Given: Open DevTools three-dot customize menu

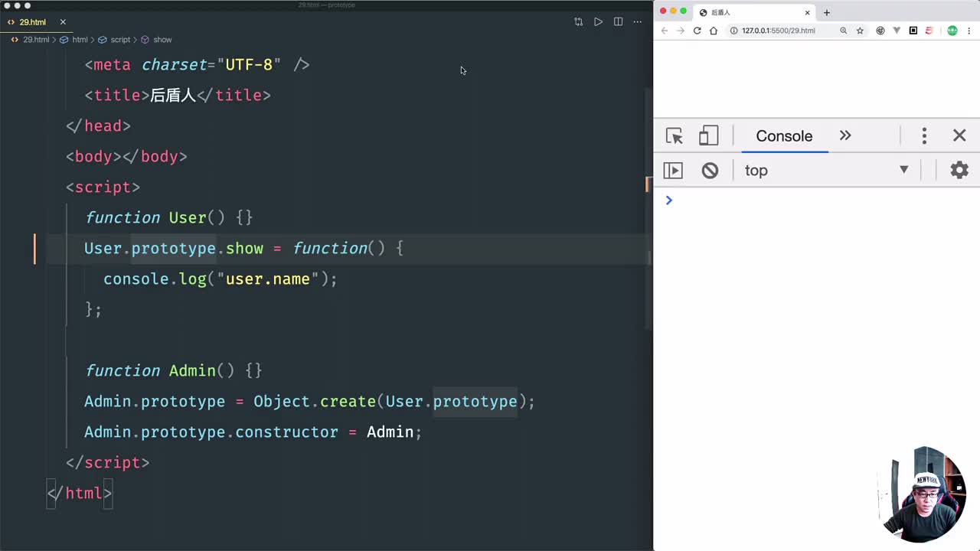Looking at the screenshot, I should [924, 136].
